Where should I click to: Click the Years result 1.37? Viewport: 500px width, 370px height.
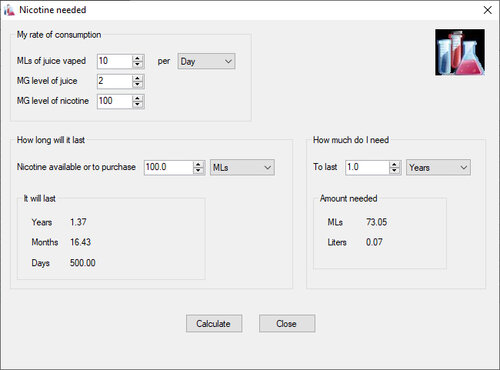pyautogui.click(x=78, y=222)
